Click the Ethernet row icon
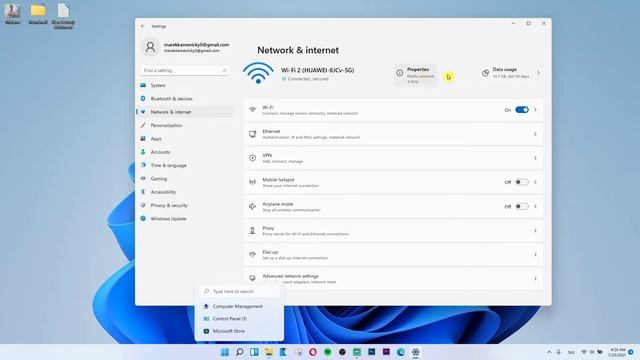This screenshot has height=360, width=640. [x=253, y=134]
